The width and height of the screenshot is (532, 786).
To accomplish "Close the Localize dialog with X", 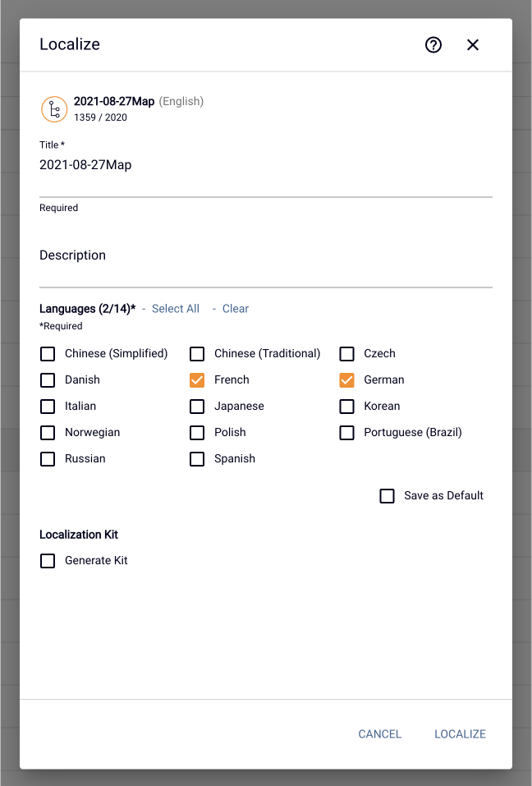I will [472, 44].
